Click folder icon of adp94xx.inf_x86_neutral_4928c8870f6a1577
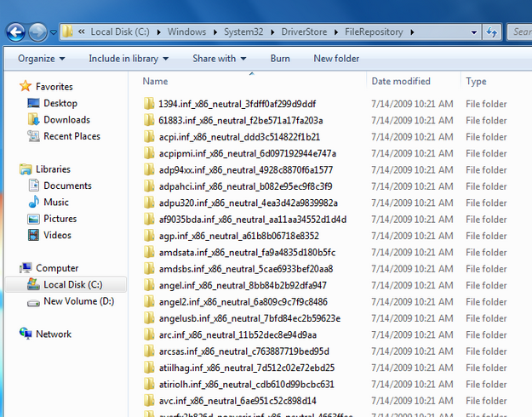 pyautogui.click(x=149, y=169)
